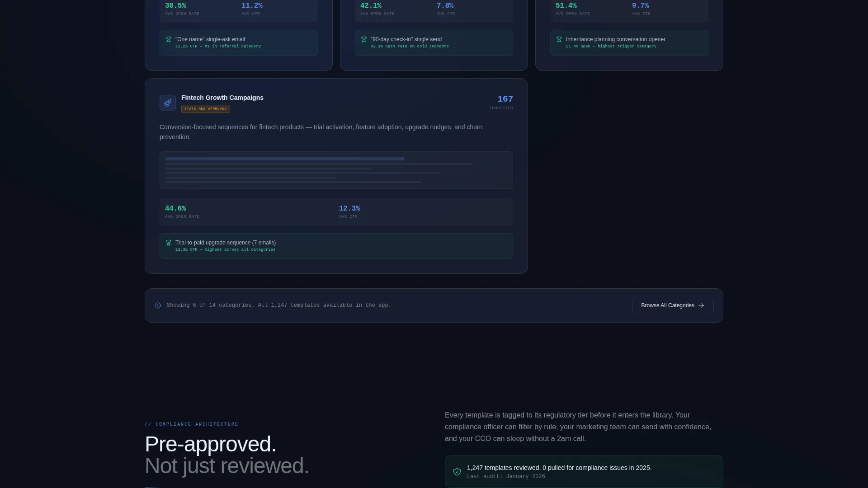The height and width of the screenshot is (488, 868).
Task: Open the Fintech Growth Campaigns card title
Action: (x=222, y=98)
